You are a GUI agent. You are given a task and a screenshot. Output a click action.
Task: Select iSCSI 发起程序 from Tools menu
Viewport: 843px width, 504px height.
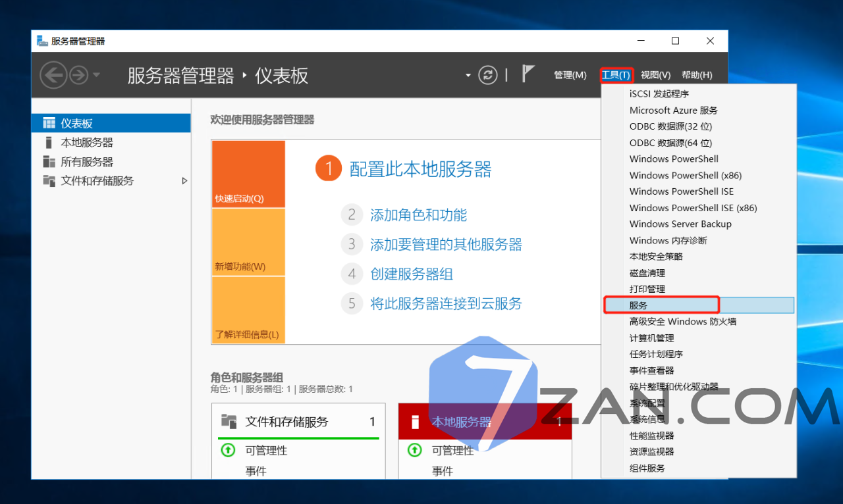699,93
